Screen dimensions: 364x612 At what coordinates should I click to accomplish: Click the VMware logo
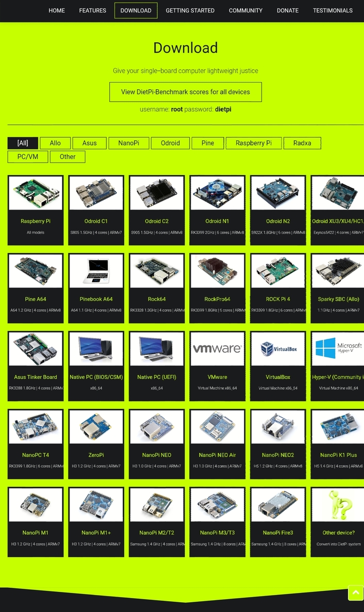tap(217, 349)
